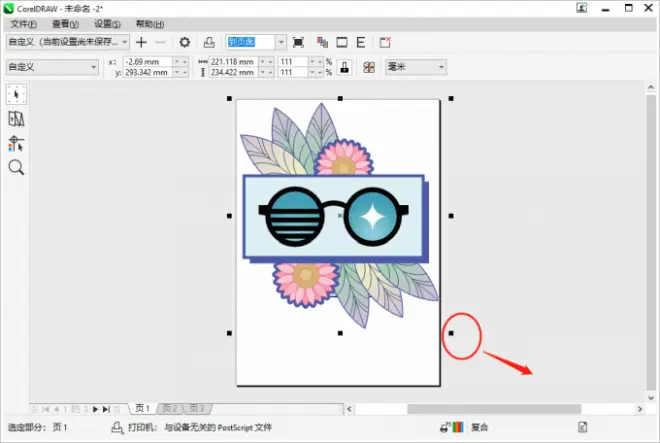Click the vertical scale percent field
The width and height of the screenshot is (660, 443).
pyautogui.click(x=293, y=72)
